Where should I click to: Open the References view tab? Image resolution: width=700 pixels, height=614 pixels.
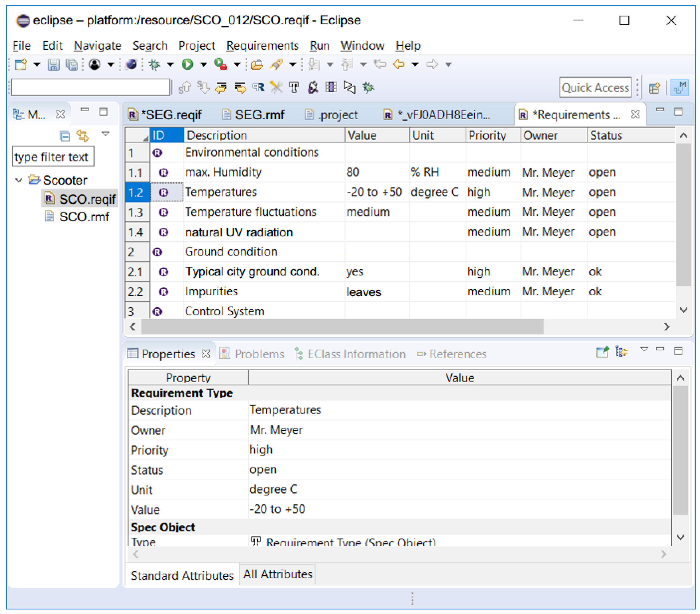point(452,354)
